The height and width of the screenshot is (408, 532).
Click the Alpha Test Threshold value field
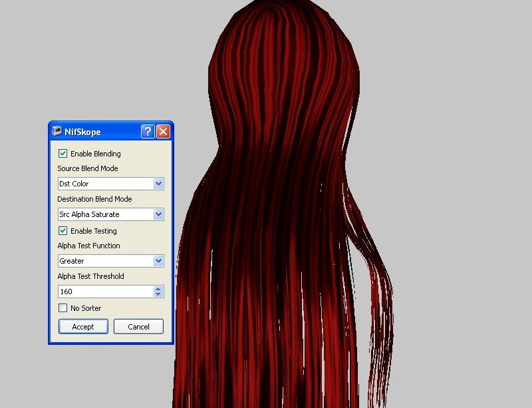(x=106, y=292)
